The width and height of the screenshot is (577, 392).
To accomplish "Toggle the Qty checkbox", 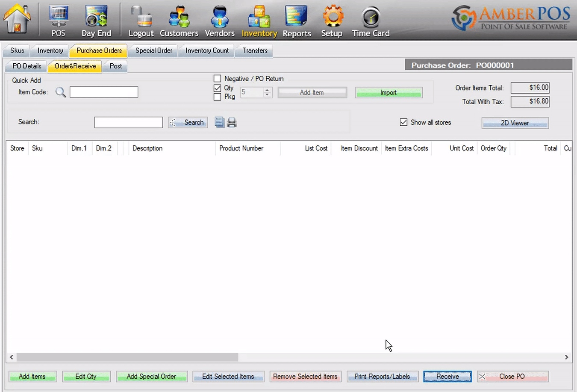I will pos(218,88).
